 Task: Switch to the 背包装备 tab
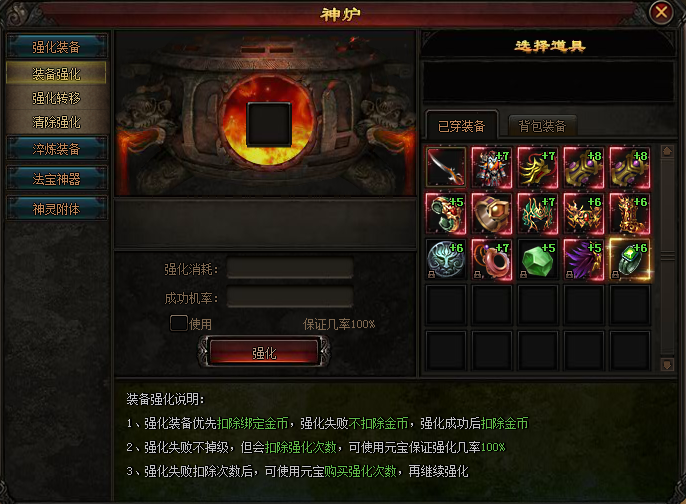[x=542, y=126]
